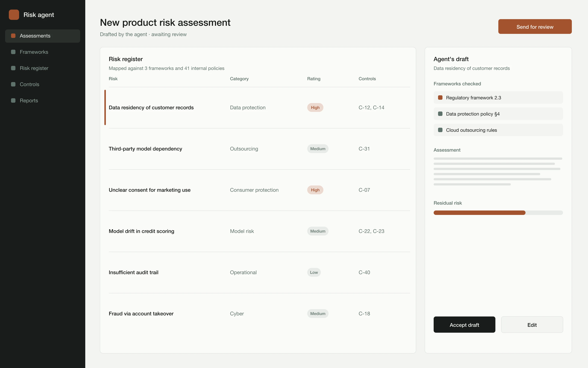Click the Regulatory framework 2.3 marker icon
The image size is (588, 368).
(440, 98)
